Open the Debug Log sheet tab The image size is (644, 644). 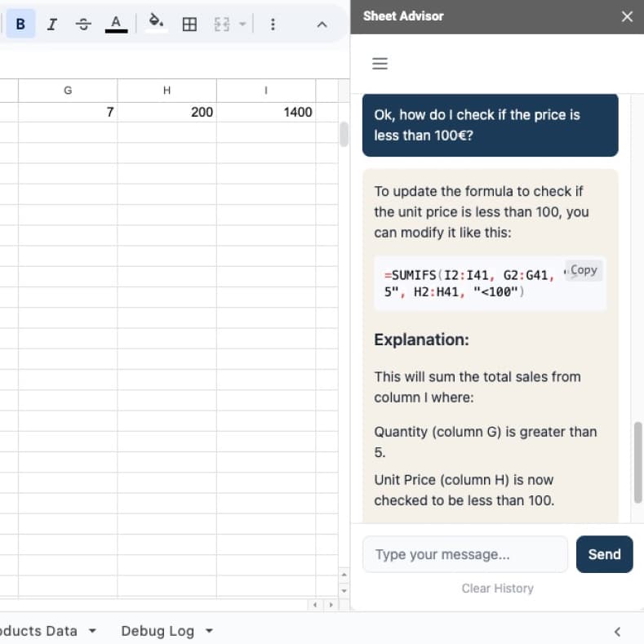158,631
